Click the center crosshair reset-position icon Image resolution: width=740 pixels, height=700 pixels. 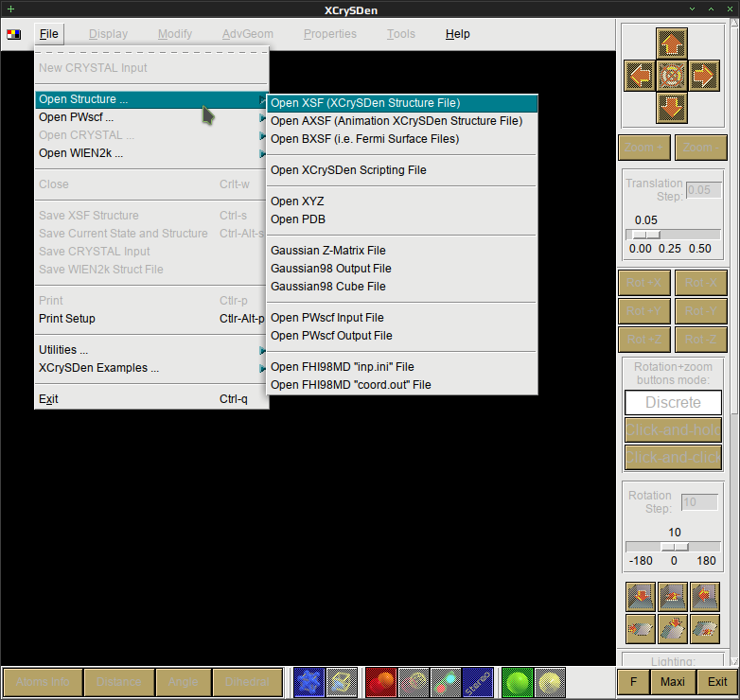[671, 76]
